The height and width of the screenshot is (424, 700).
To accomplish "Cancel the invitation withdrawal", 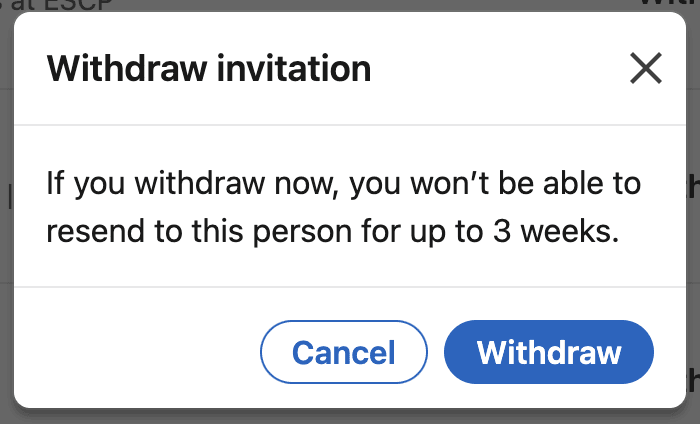I will point(343,352).
